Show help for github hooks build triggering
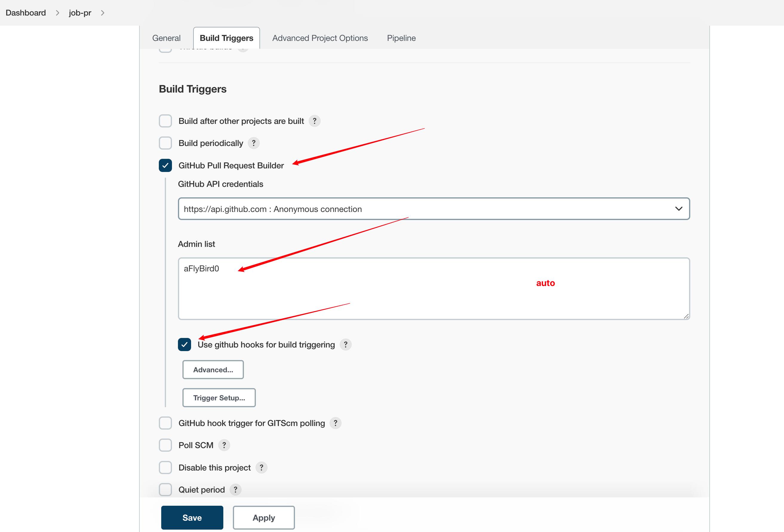This screenshot has width=784, height=532. point(345,345)
